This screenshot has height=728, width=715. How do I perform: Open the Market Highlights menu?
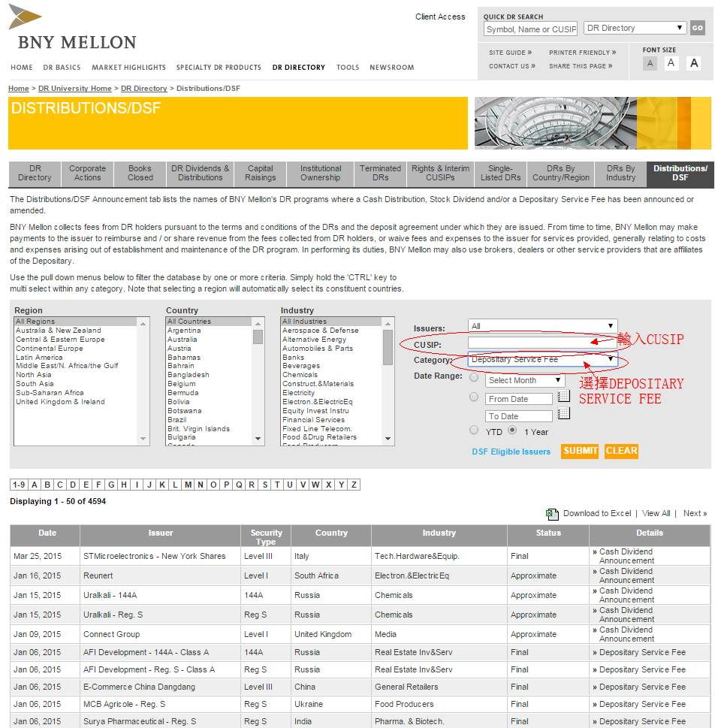128,68
